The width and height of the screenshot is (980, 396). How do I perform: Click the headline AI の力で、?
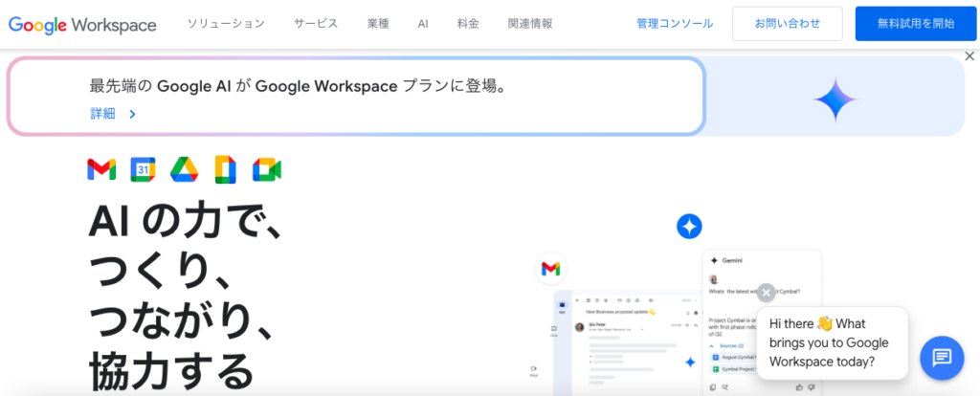pyautogui.click(x=186, y=222)
